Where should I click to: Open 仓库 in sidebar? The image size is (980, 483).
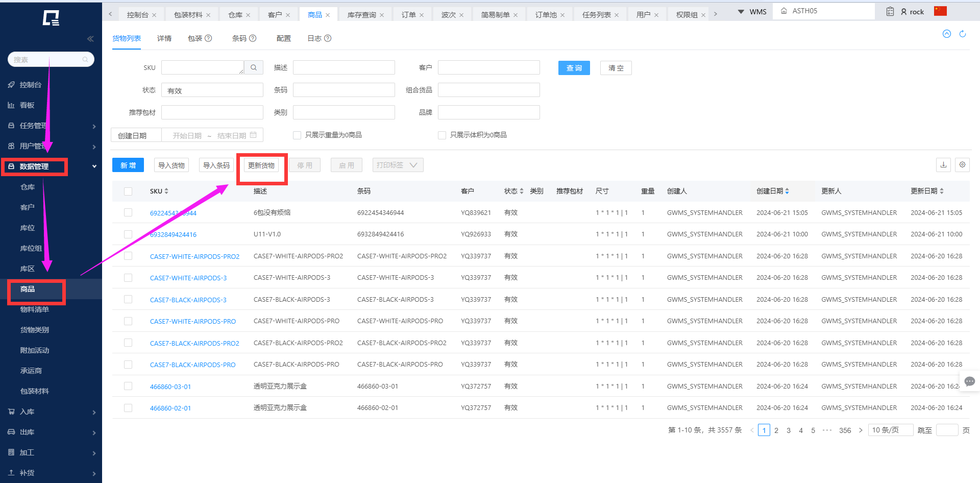click(28, 187)
